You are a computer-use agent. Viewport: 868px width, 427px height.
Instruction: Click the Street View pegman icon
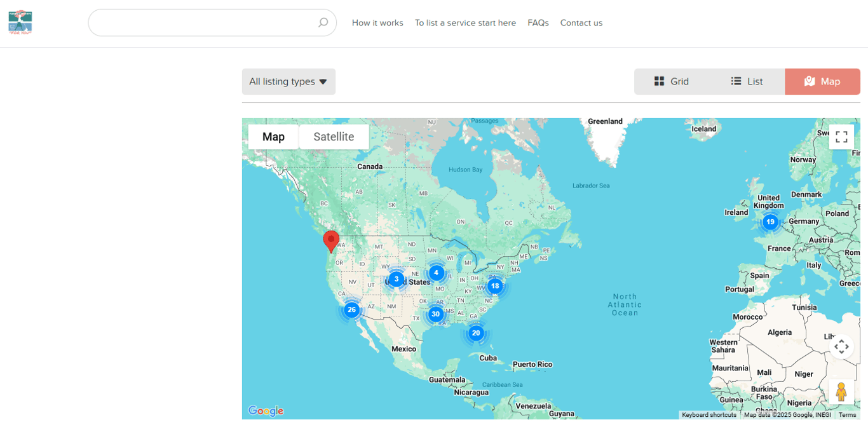841,392
